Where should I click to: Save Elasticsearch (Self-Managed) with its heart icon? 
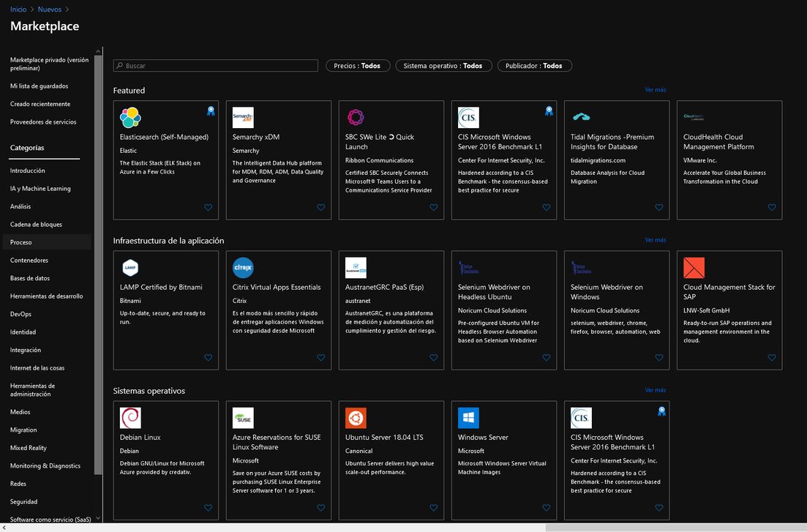208,207
